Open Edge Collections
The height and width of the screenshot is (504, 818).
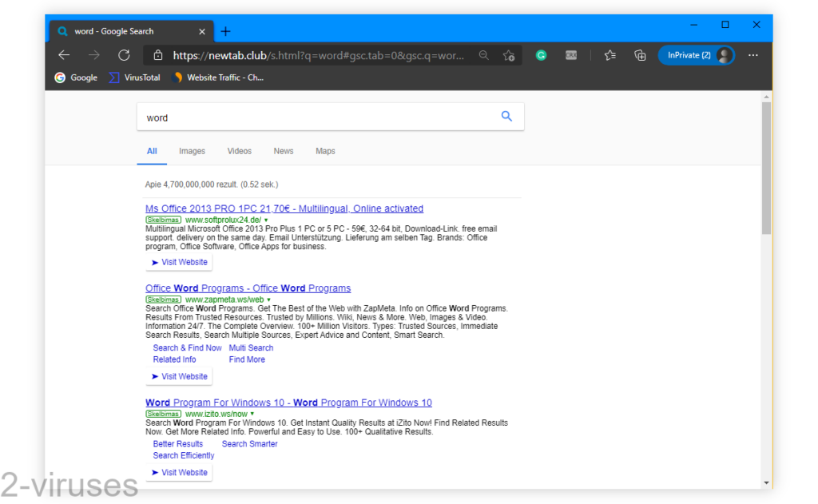[x=640, y=55]
